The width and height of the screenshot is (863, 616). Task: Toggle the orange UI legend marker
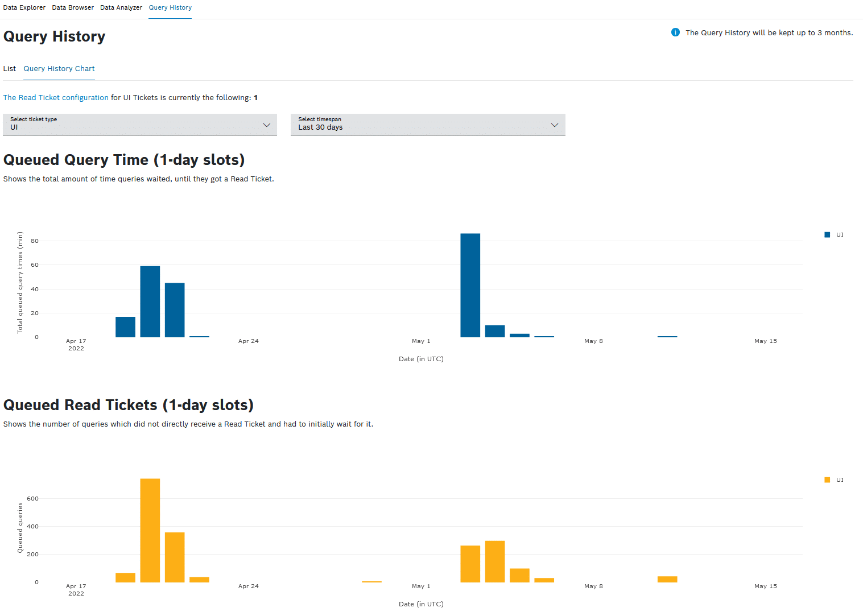(827, 480)
